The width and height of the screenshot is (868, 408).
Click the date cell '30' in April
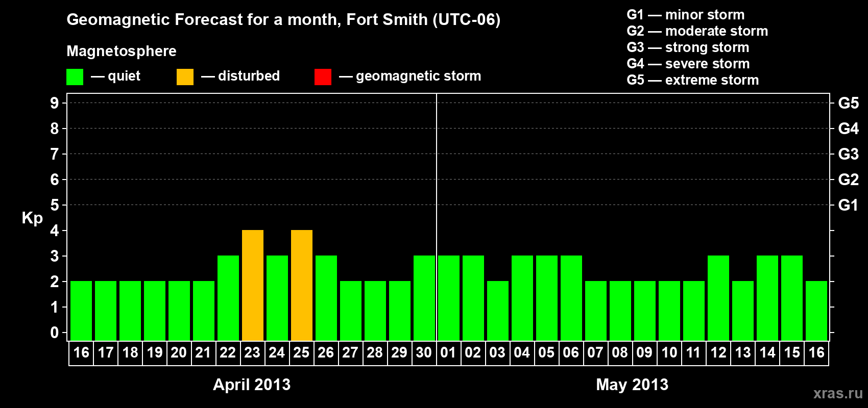(424, 353)
